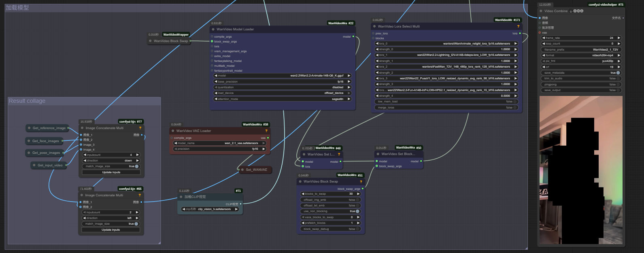Open the lora_0 file selection combo

(446, 43)
